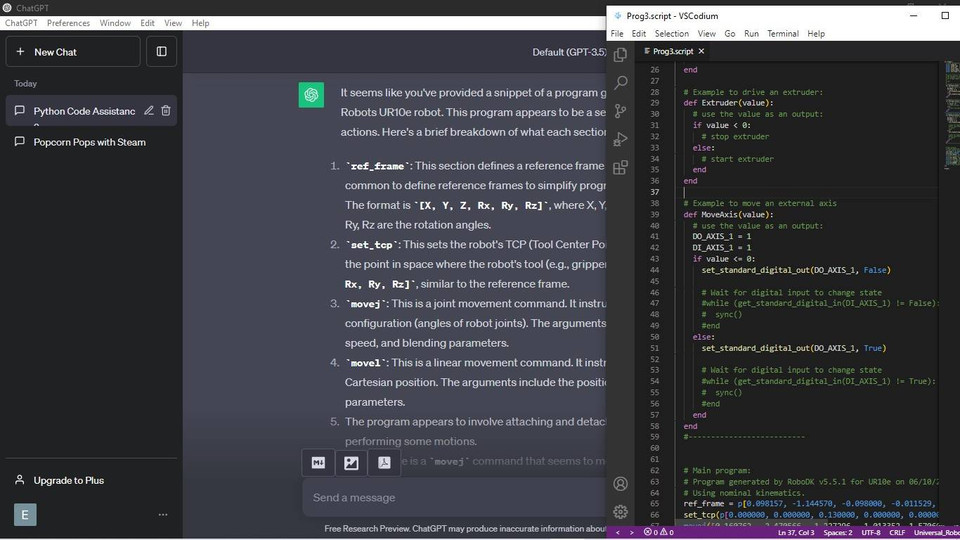This screenshot has width=960, height=540.
Task: Delete the Python Code Assistance chat
Action: (x=166, y=111)
